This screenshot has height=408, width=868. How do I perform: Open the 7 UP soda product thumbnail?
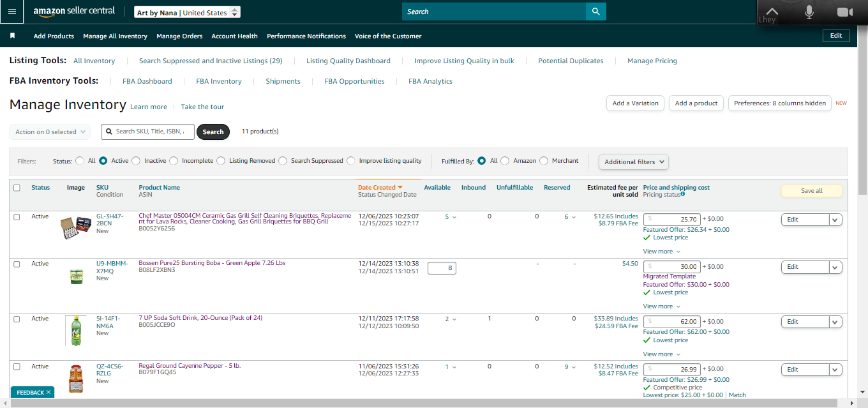click(76, 331)
